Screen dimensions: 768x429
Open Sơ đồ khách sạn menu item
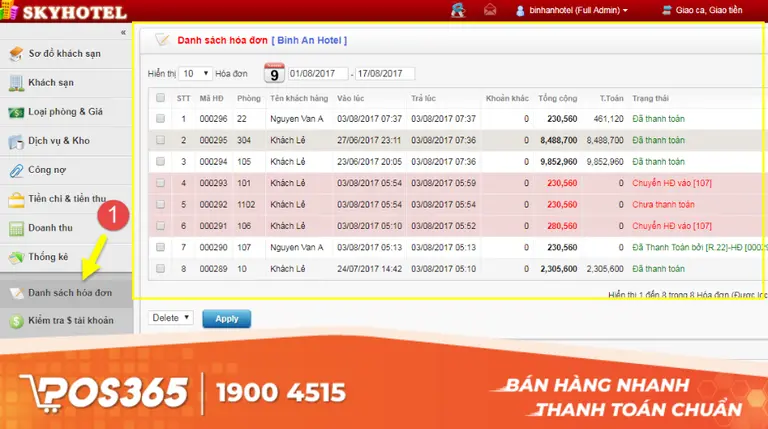coord(65,53)
